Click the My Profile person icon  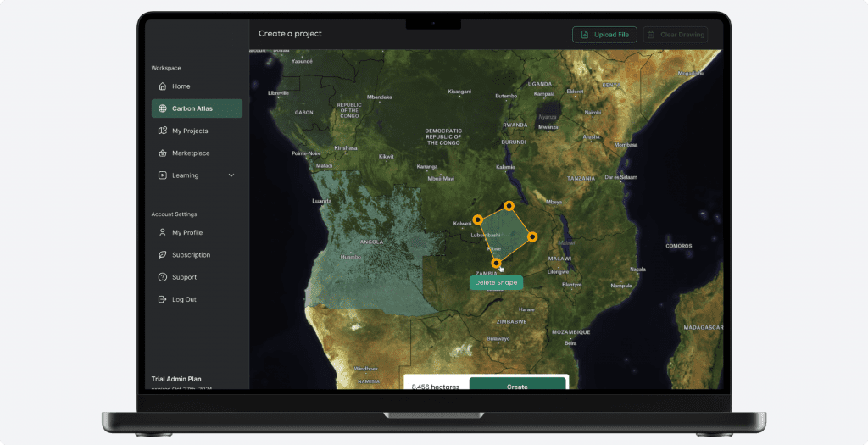(x=162, y=232)
